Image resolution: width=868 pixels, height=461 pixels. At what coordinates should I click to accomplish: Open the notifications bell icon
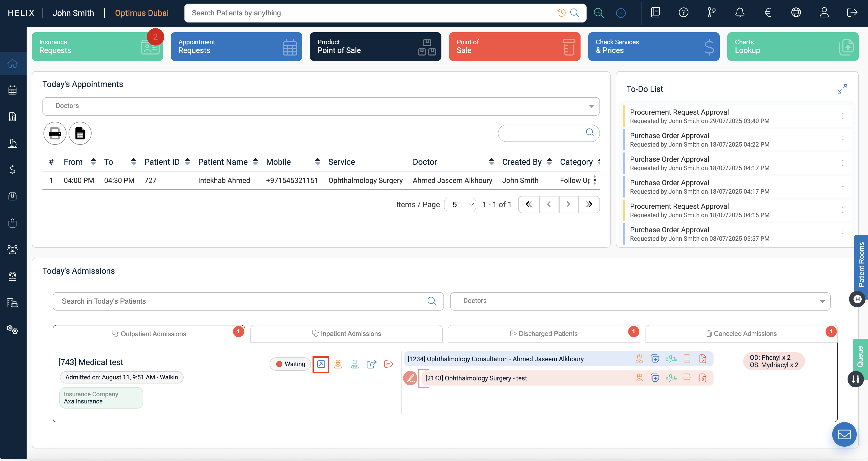click(x=739, y=13)
